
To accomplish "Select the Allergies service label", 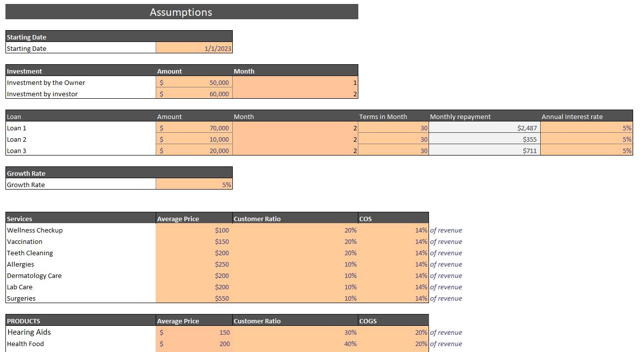I will click(x=81, y=264).
